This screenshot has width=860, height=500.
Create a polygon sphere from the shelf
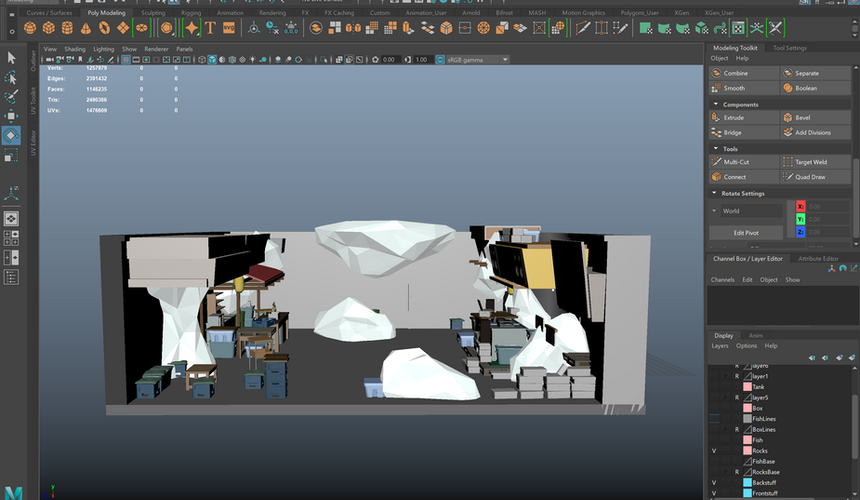(x=30, y=27)
